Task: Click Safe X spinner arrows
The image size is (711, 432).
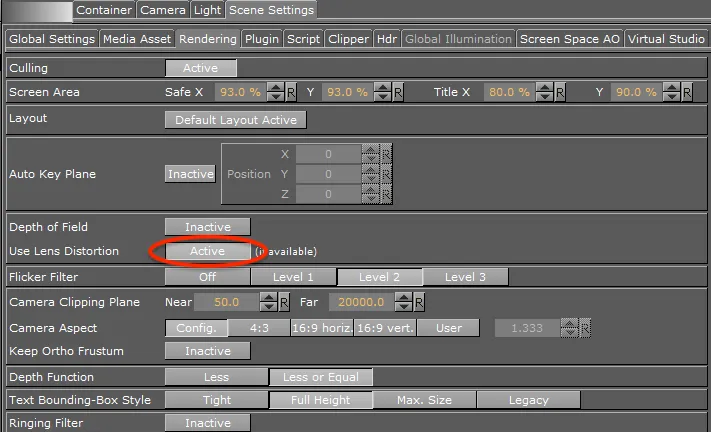Action: coord(276,92)
